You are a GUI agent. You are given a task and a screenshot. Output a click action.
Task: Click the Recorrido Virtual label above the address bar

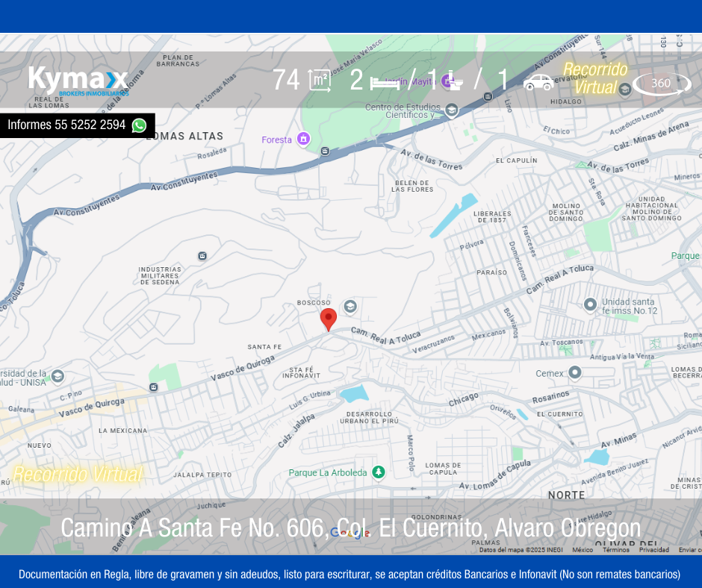(78, 475)
